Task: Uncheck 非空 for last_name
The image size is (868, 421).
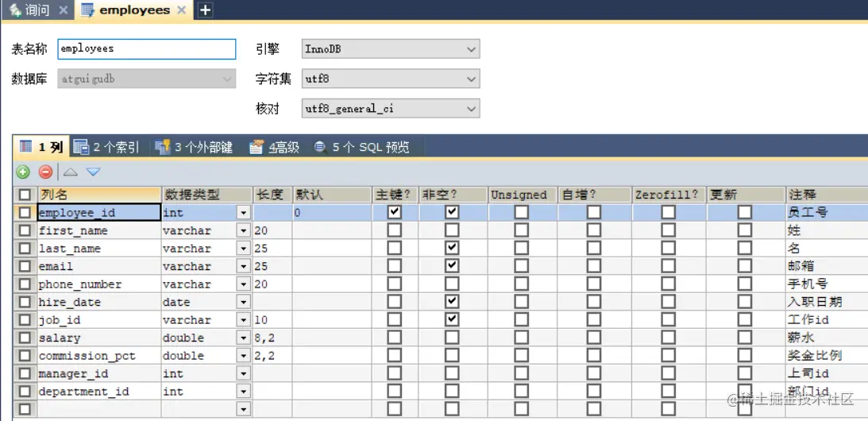Action: (x=453, y=248)
